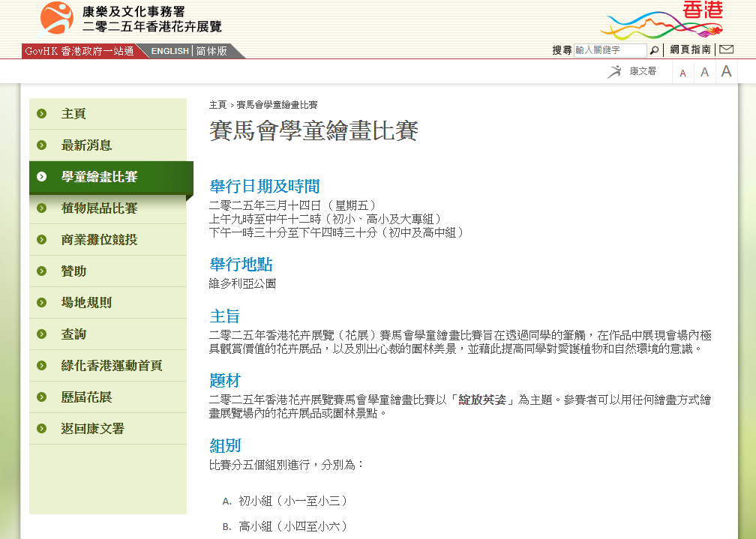Select the medium text size A
The width and height of the screenshot is (756, 539).
click(x=704, y=72)
